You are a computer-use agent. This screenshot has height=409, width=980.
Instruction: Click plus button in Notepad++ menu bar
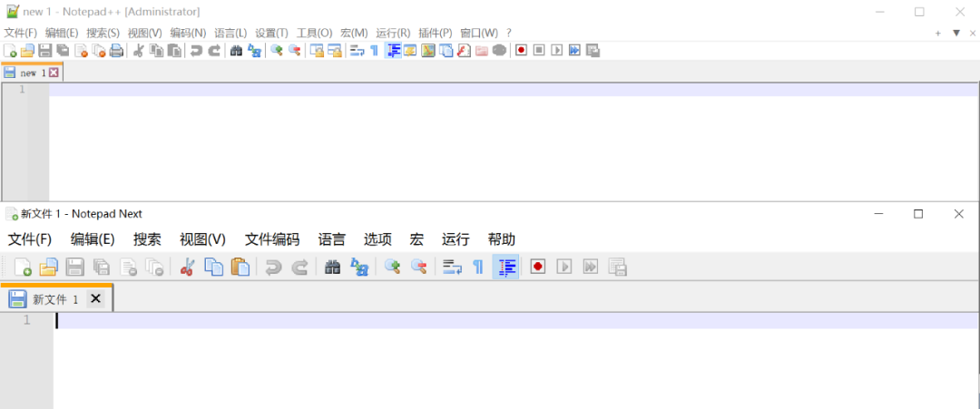[x=938, y=33]
